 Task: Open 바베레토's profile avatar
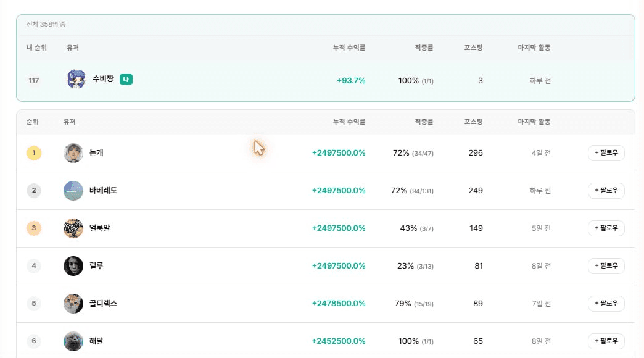(x=73, y=191)
